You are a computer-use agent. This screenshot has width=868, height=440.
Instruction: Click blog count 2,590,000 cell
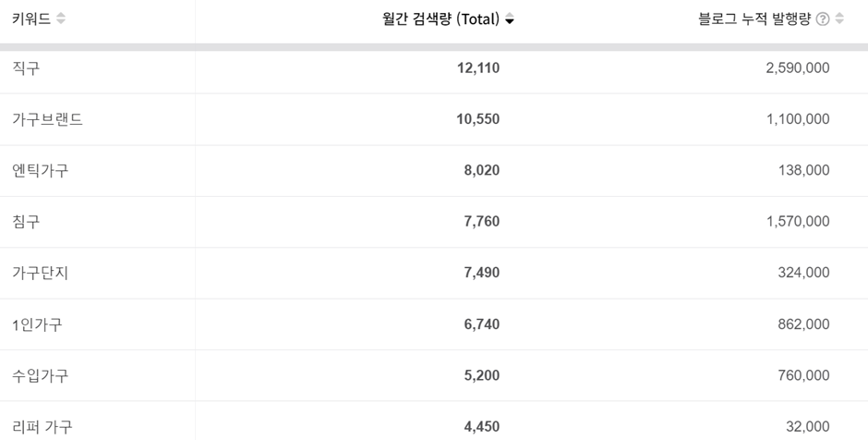coord(798,68)
